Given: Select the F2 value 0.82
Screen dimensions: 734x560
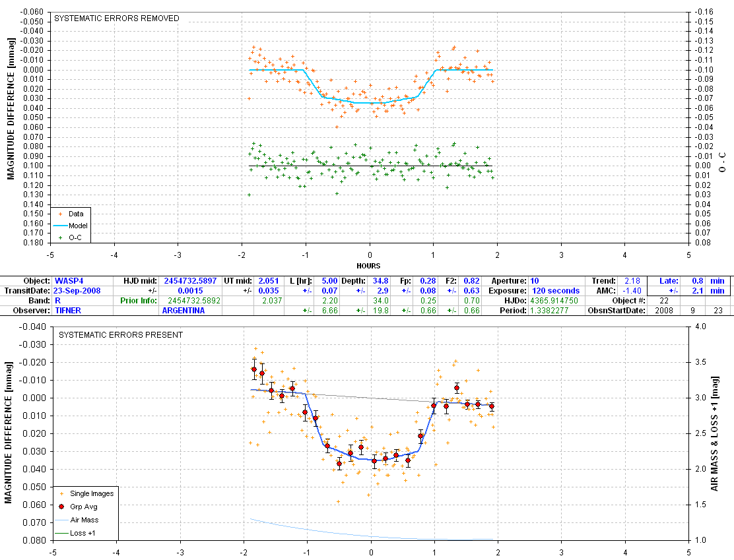Looking at the screenshot, I should tap(471, 281).
